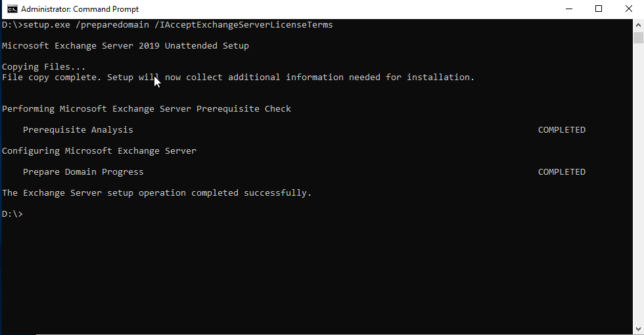The height and width of the screenshot is (335, 644).
Task: Click the "Prerequisite Analysis" text
Action: click(x=78, y=130)
